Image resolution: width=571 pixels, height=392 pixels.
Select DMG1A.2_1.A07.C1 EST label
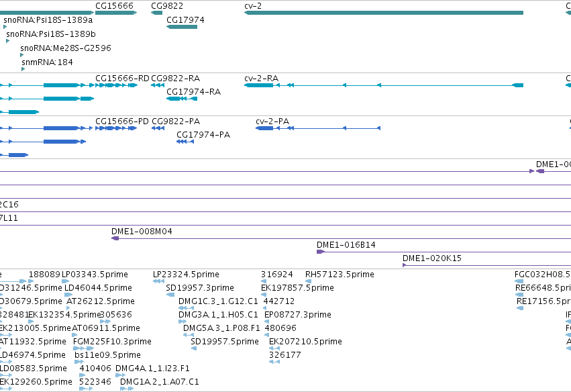coord(160,382)
